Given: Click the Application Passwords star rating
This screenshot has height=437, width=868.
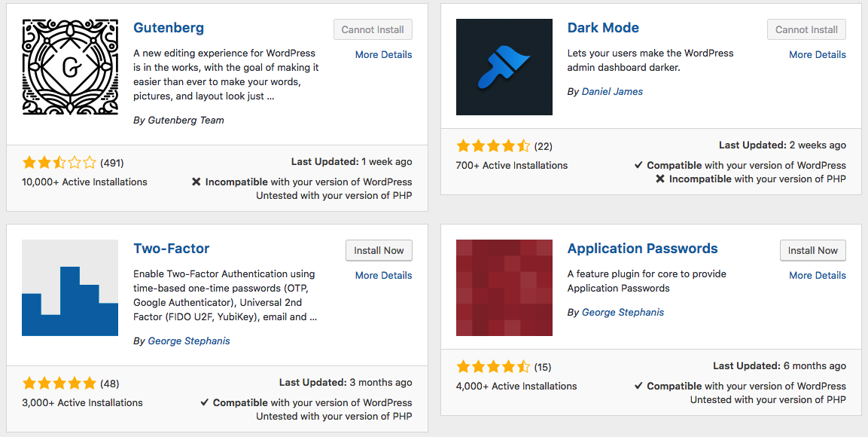Looking at the screenshot, I should (493, 367).
